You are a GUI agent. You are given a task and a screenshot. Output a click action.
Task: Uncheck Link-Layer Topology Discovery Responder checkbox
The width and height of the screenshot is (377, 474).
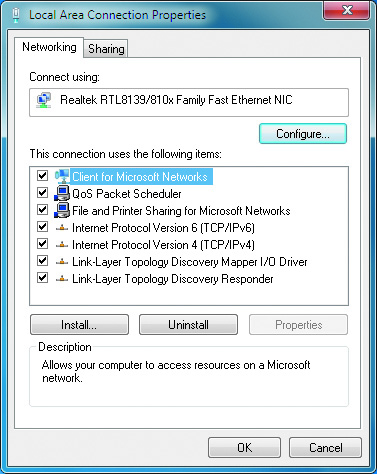[x=42, y=278]
